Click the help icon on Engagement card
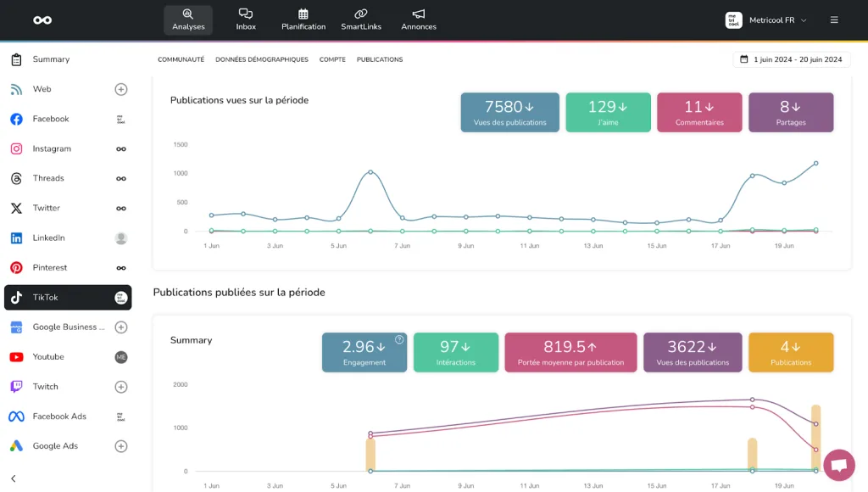The height and width of the screenshot is (492, 868). pos(399,339)
